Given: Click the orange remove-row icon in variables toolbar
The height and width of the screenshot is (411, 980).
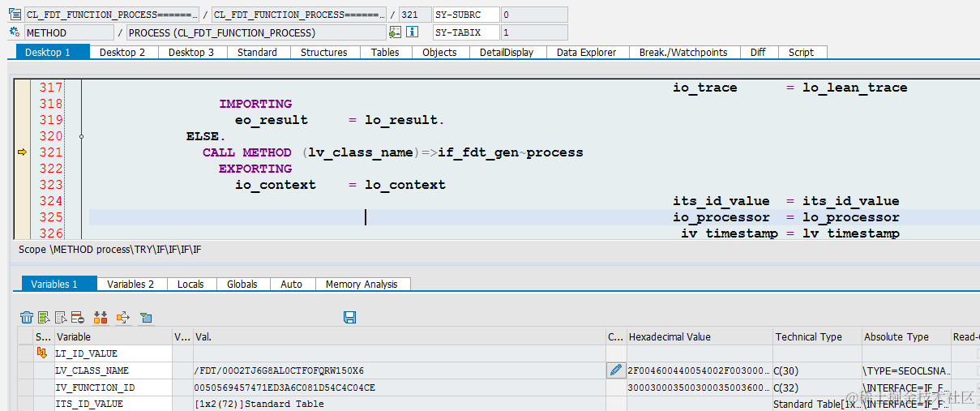Looking at the screenshot, I should [78, 317].
